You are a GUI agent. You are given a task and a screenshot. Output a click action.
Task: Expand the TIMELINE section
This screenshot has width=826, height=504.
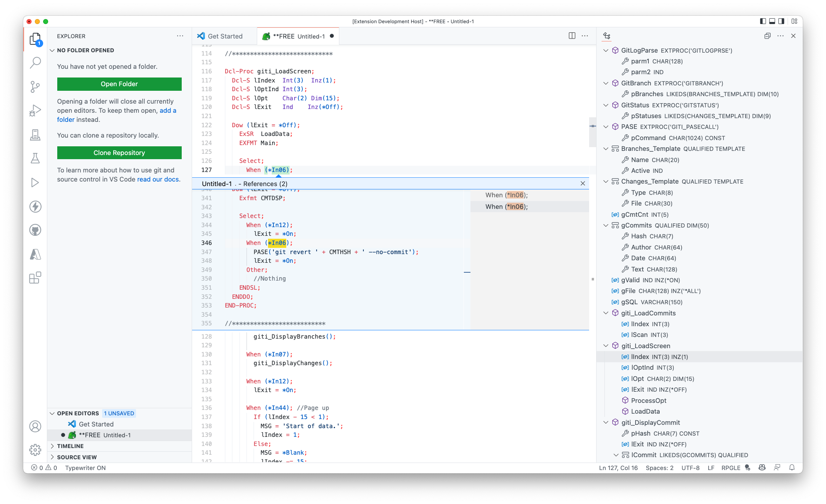(x=71, y=446)
